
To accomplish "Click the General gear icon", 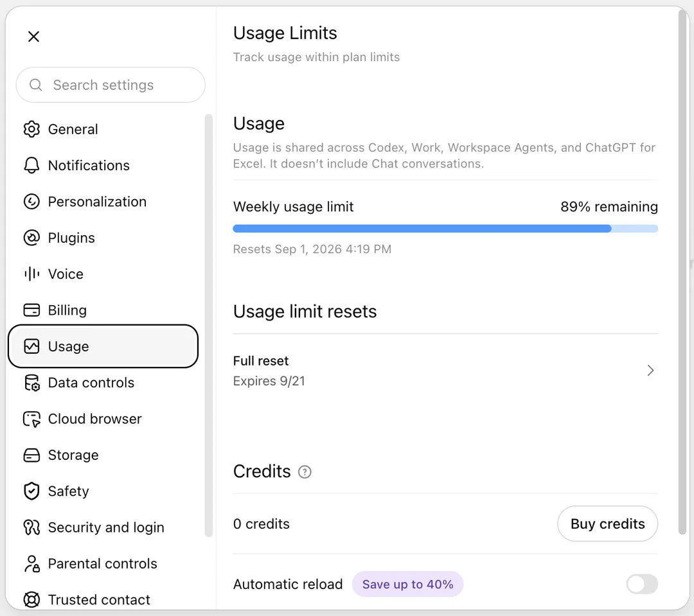I will pos(31,129).
